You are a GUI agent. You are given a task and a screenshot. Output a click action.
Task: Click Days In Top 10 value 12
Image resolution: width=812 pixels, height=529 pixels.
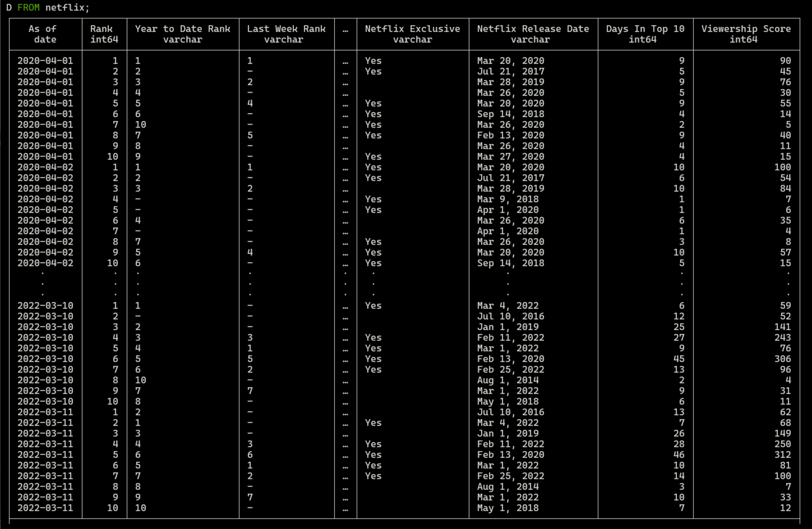click(679, 316)
